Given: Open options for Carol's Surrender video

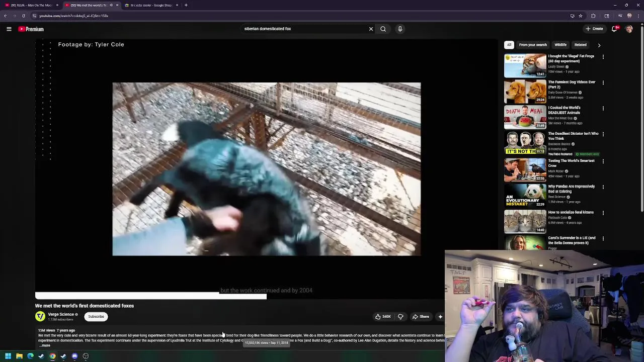Looking at the screenshot, I should tap(603, 238).
